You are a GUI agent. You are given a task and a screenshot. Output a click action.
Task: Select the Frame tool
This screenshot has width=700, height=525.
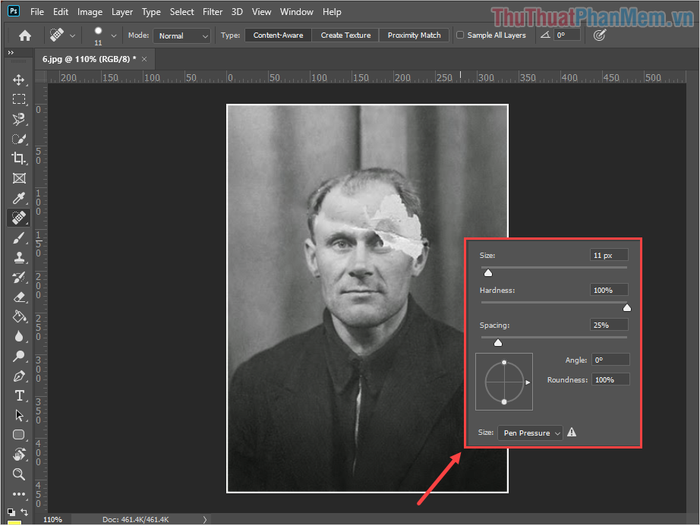click(19, 178)
